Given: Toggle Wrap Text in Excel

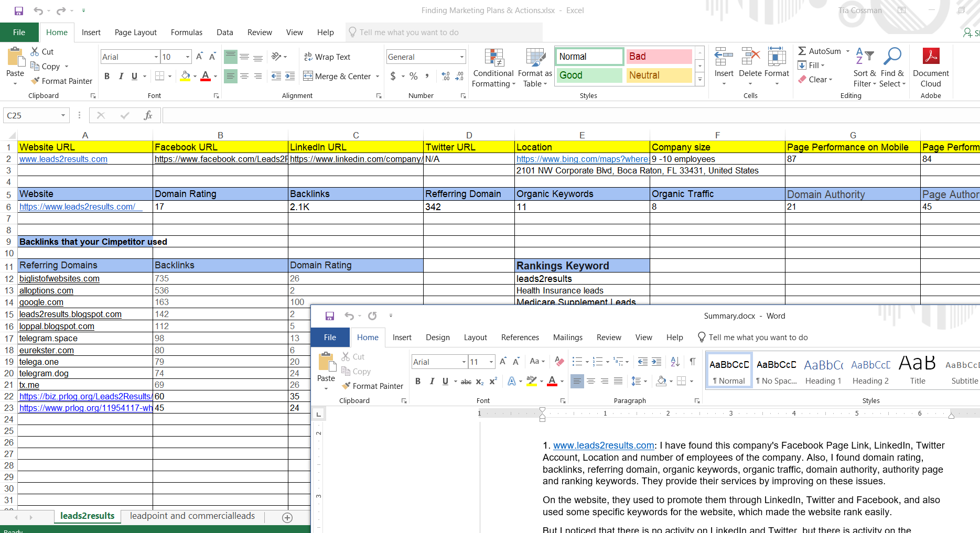Looking at the screenshot, I should 327,57.
